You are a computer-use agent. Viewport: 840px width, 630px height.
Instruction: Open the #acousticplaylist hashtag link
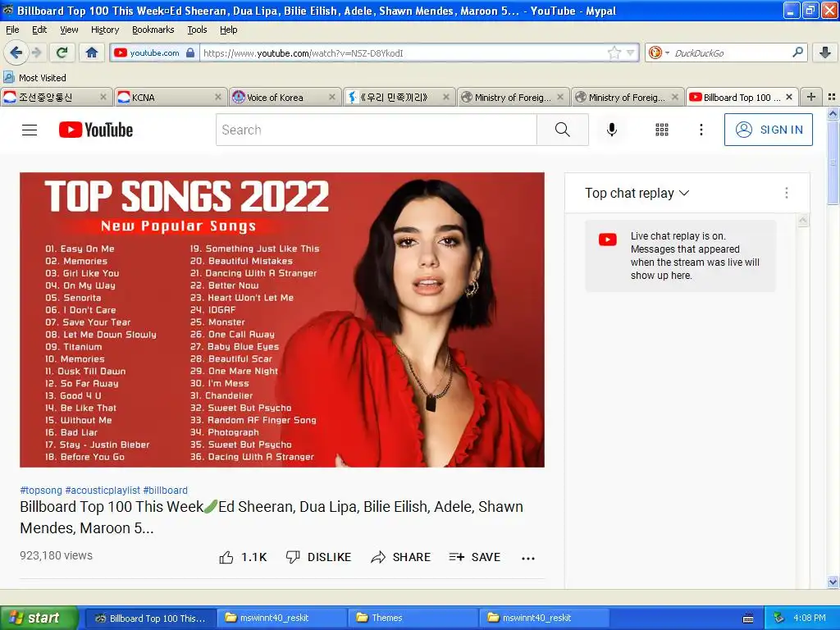[x=103, y=491]
